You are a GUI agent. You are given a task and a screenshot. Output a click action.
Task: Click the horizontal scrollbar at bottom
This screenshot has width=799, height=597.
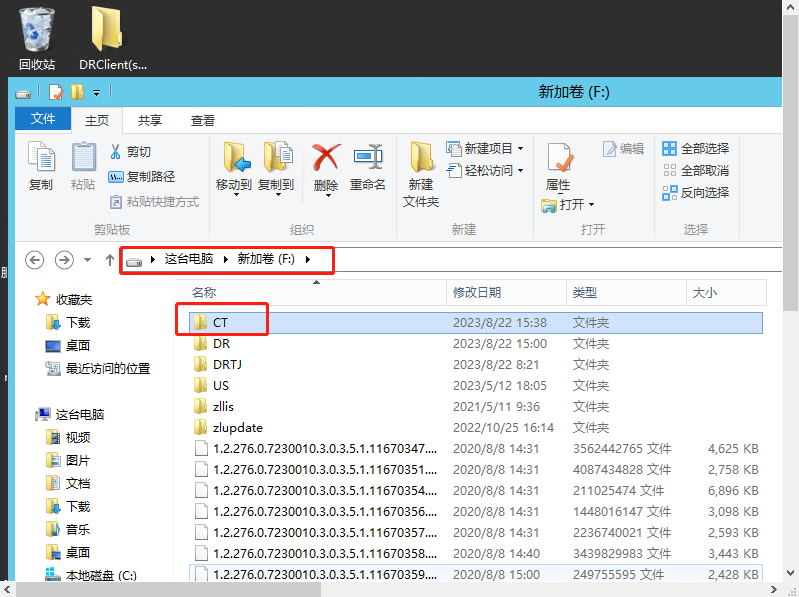click(168, 589)
